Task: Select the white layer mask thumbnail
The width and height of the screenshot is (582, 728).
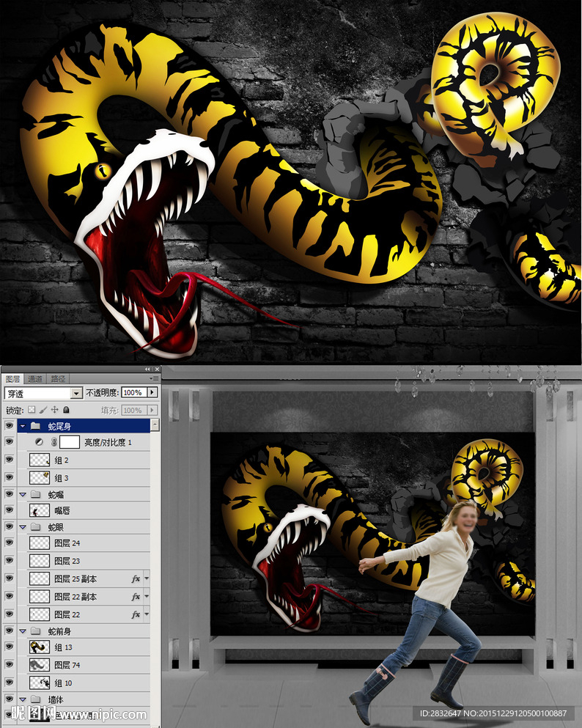Action: coord(70,442)
